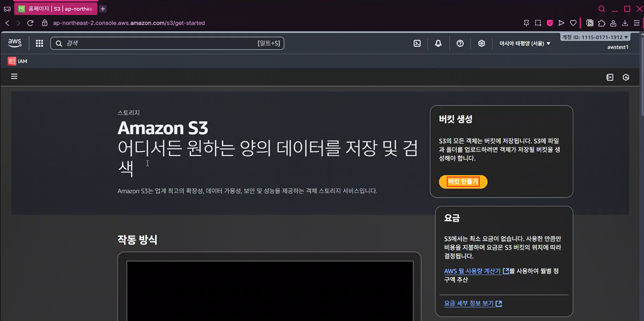The height and width of the screenshot is (321, 644).
Task: Reload the page with refresh icon
Action: [x=30, y=23]
